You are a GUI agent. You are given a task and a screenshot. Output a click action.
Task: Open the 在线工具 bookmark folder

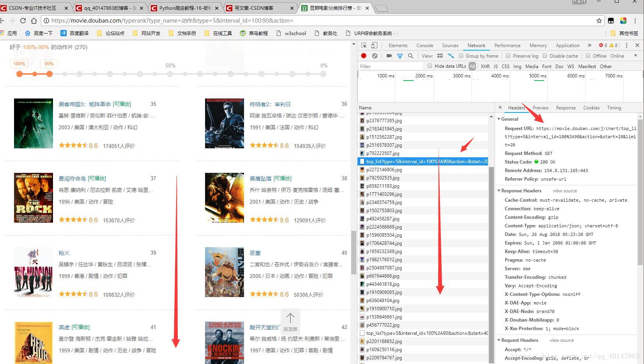pos(218,33)
